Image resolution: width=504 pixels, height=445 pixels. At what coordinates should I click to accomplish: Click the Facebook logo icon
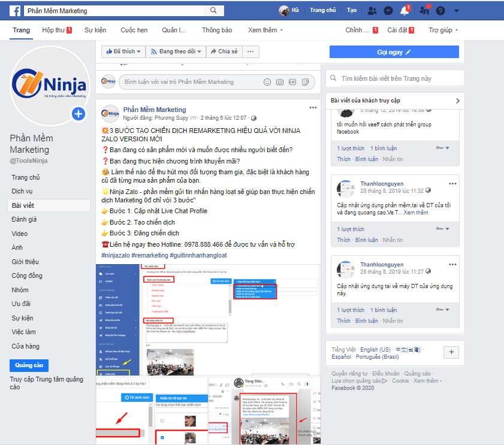tap(15, 11)
